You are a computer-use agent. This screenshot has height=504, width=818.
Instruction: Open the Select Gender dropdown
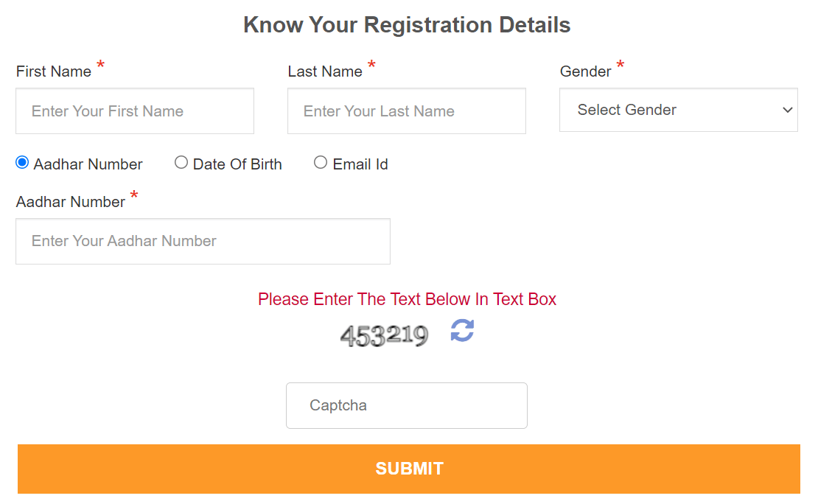[678, 110]
